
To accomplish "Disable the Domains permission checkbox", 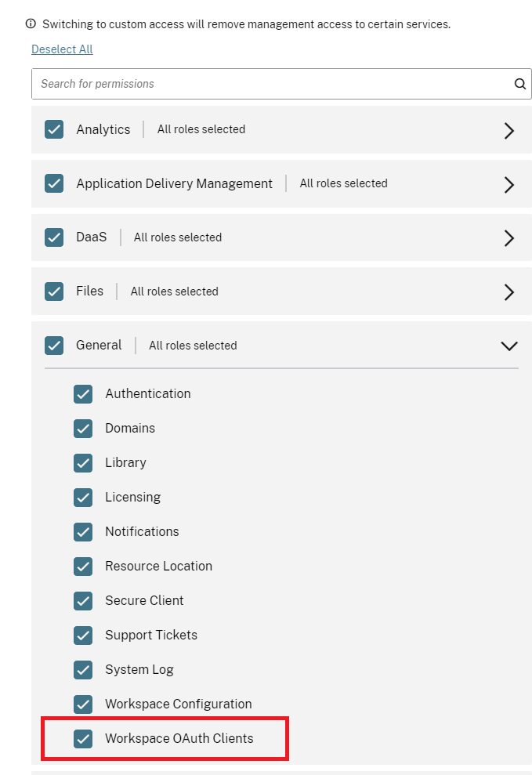I will coord(83,429).
